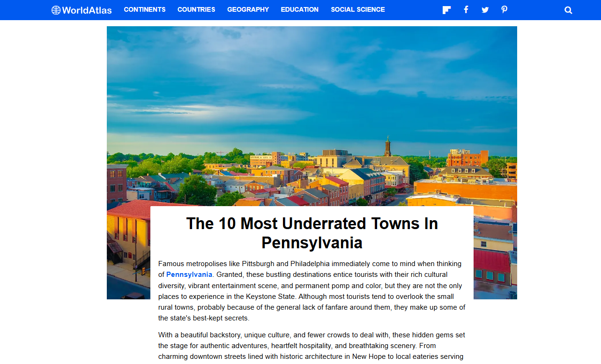Share the article on Twitter

[x=485, y=9]
